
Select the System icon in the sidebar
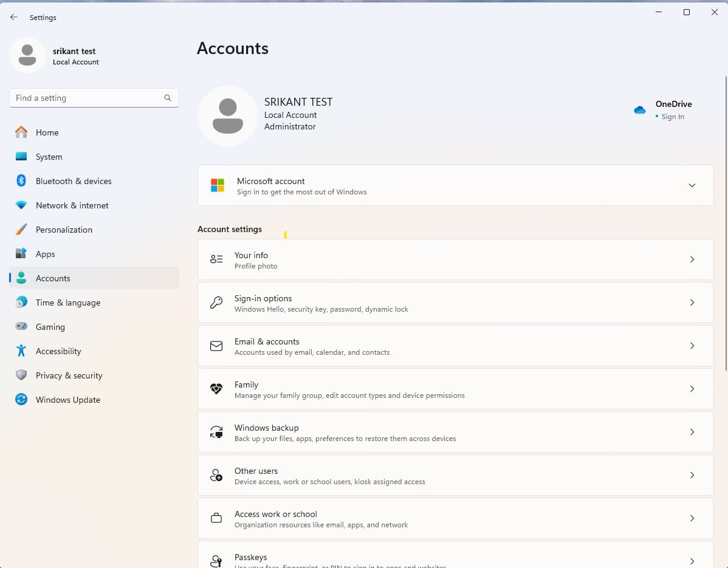(x=21, y=156)
